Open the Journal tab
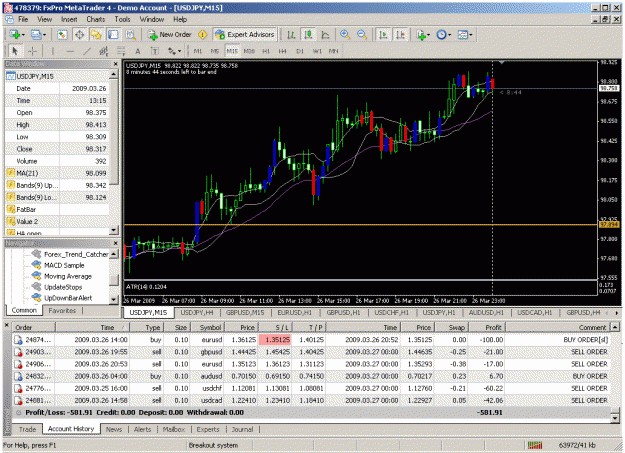 click(x=242, y=429)
